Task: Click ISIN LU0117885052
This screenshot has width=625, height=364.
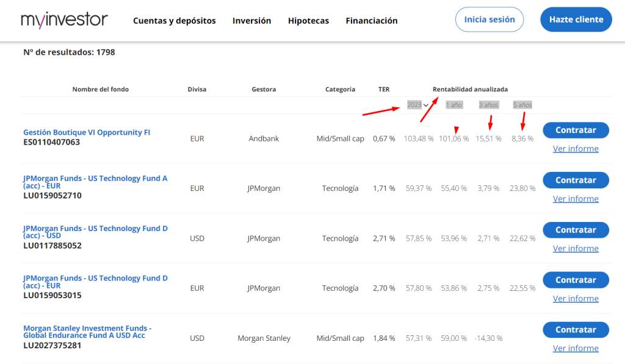Action: point(52,246)
